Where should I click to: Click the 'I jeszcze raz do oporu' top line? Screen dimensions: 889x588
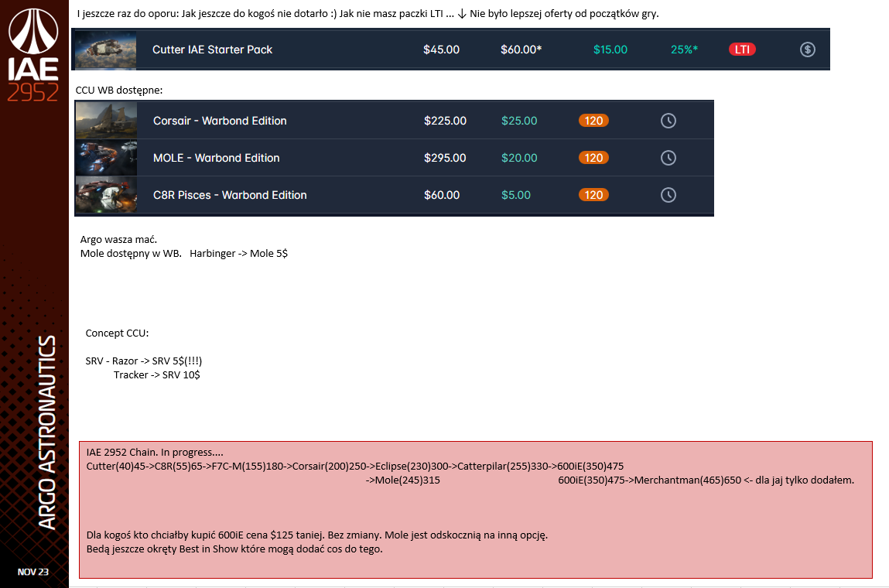click(368, 14)
